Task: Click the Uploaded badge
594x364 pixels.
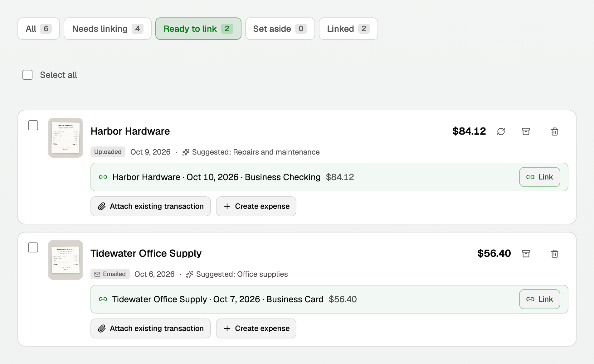Action: 108,152
